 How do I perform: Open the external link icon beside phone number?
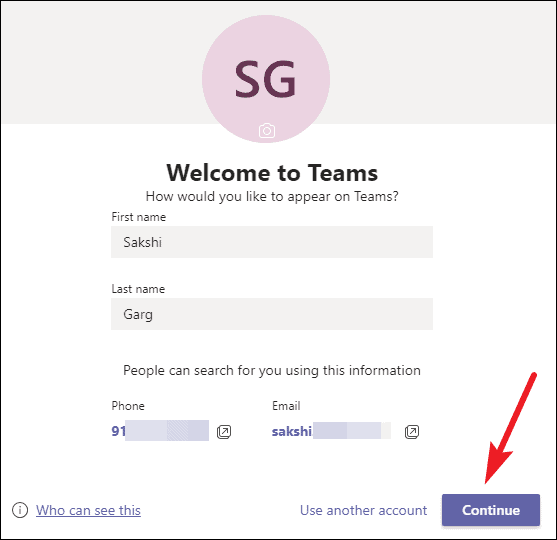point(224,432)
